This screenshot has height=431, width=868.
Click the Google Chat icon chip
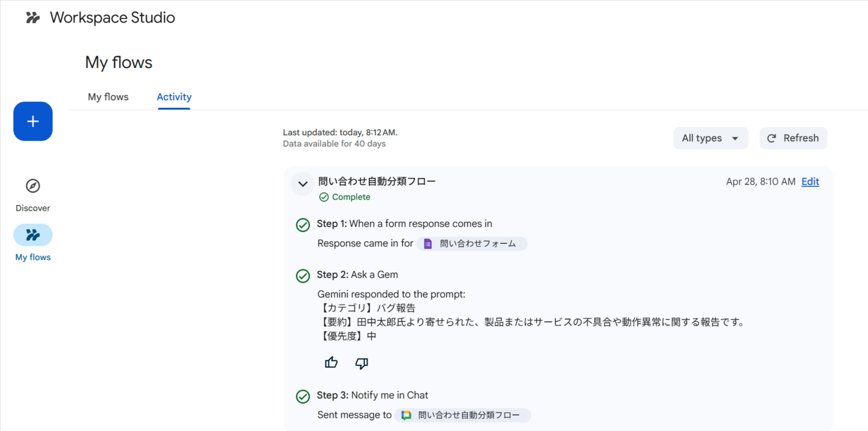(406, 415)
